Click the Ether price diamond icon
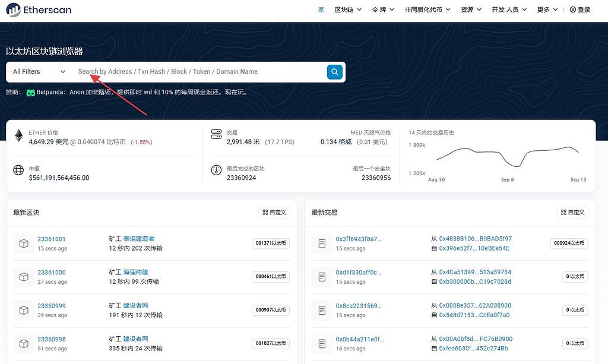The image size is (608, 364). click(18, 136)
